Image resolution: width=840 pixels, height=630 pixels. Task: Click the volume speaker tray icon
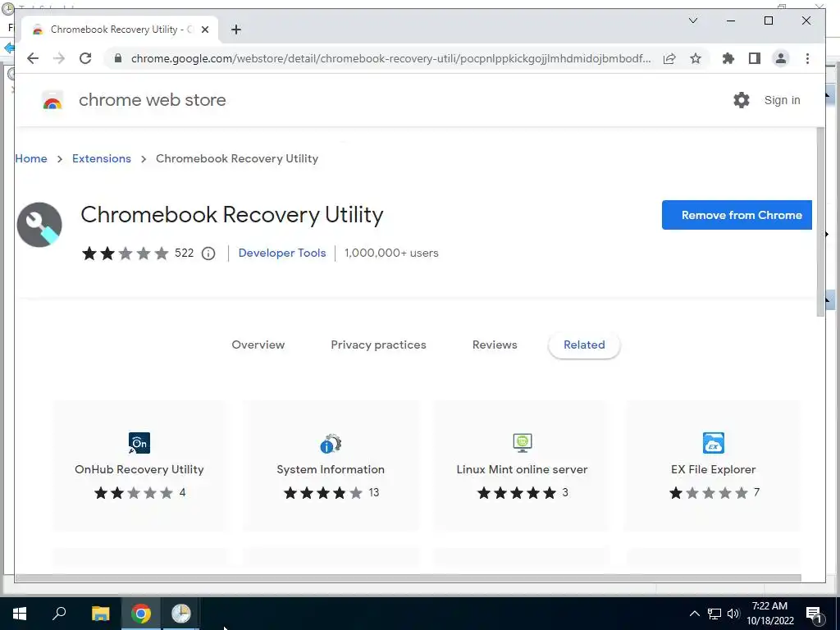(x=733, y=614)
